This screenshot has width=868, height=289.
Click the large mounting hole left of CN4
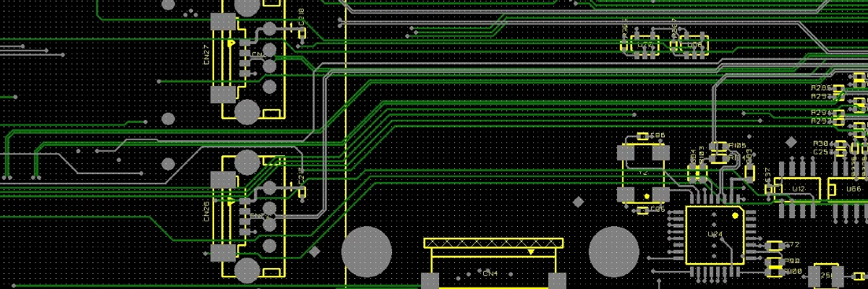point(367,252)
